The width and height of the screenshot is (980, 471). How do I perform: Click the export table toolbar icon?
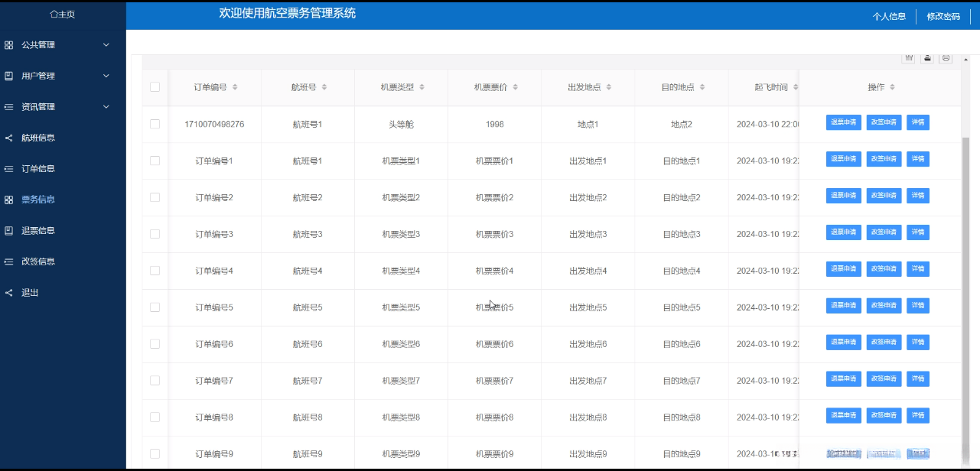[x=928, y=58]
